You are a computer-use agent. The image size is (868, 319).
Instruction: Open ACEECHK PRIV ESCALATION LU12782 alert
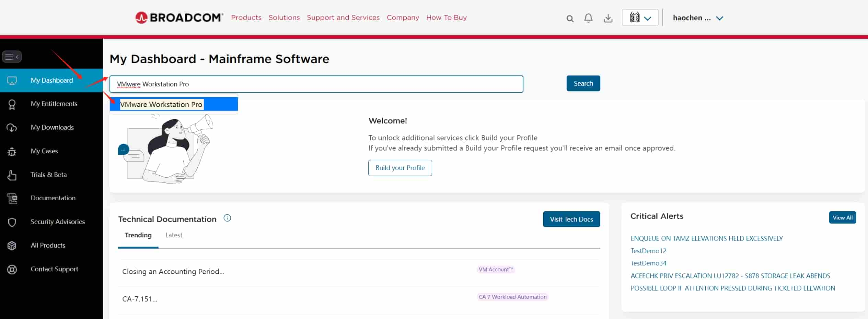tap(730, 276)
